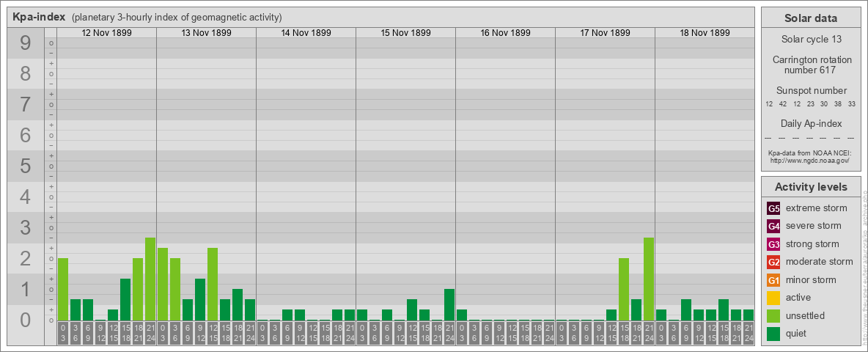Click the '18 Nov 1899' date header
868x352 pixels.
[x=704, y=33]
